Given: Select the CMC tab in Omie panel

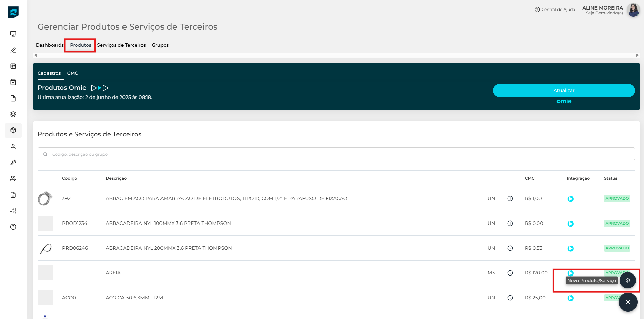Looking at the screenshot, I should pyautogui.click(x=72, y=73).
